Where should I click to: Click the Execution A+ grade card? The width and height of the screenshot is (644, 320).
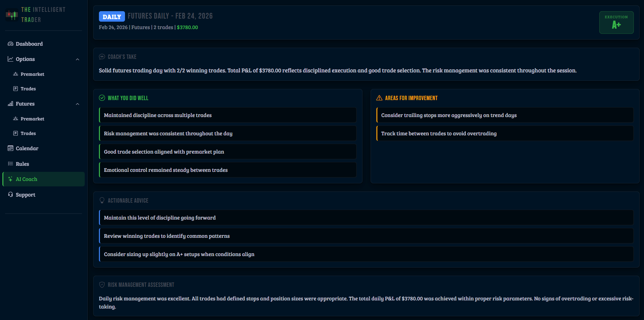(x=616, y=22)
